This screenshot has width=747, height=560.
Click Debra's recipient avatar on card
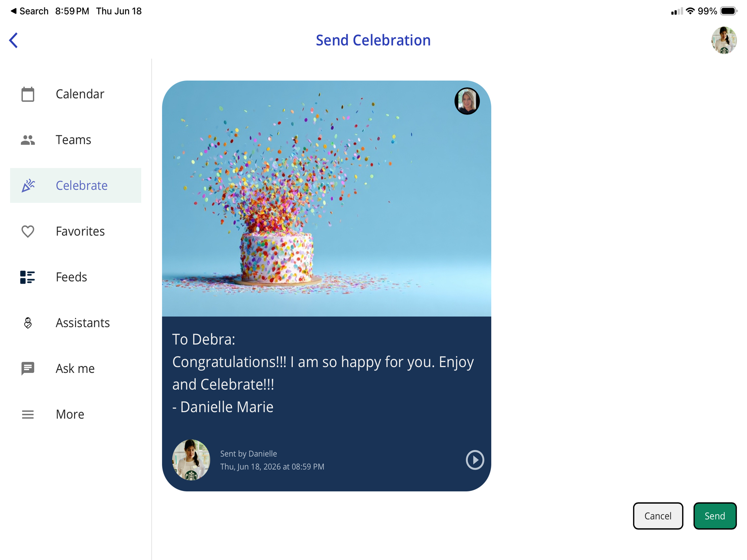(x=467, y=101)
